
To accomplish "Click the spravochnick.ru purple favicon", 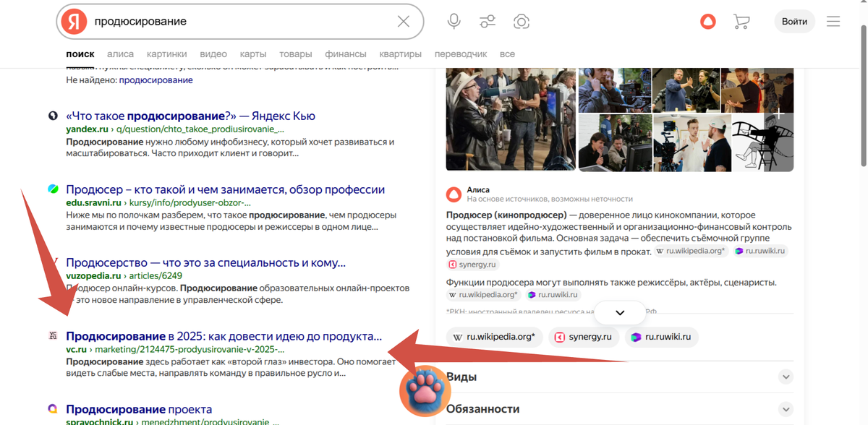I will click(53, 409).
